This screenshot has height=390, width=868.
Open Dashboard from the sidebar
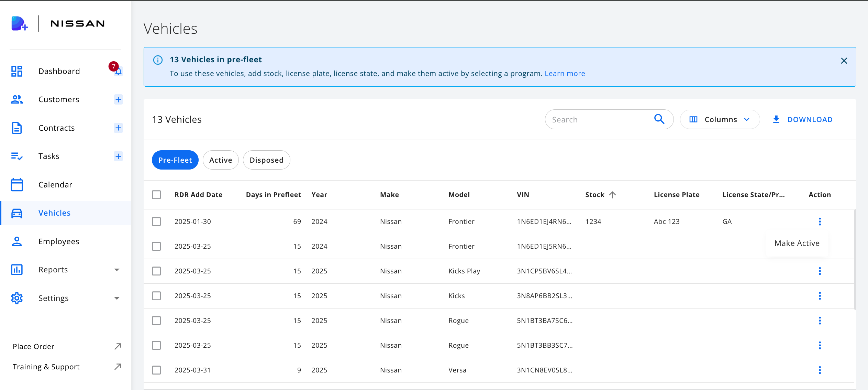59,71
